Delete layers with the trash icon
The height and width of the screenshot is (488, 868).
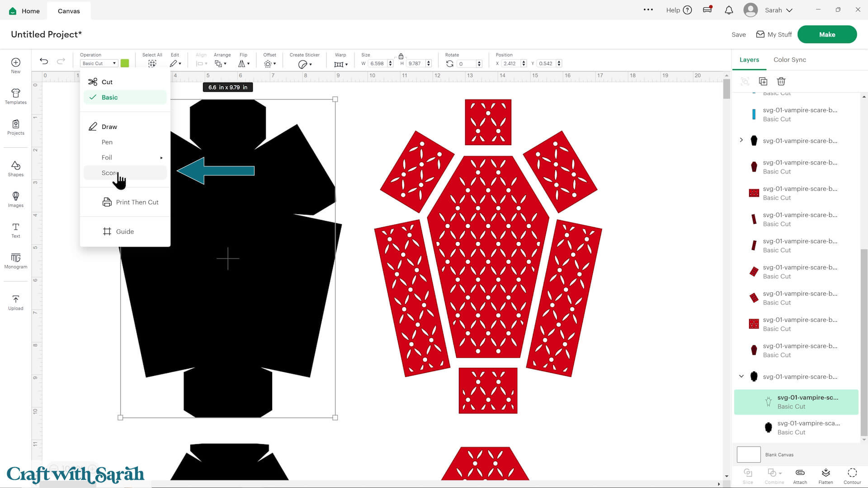coord(781,81)
